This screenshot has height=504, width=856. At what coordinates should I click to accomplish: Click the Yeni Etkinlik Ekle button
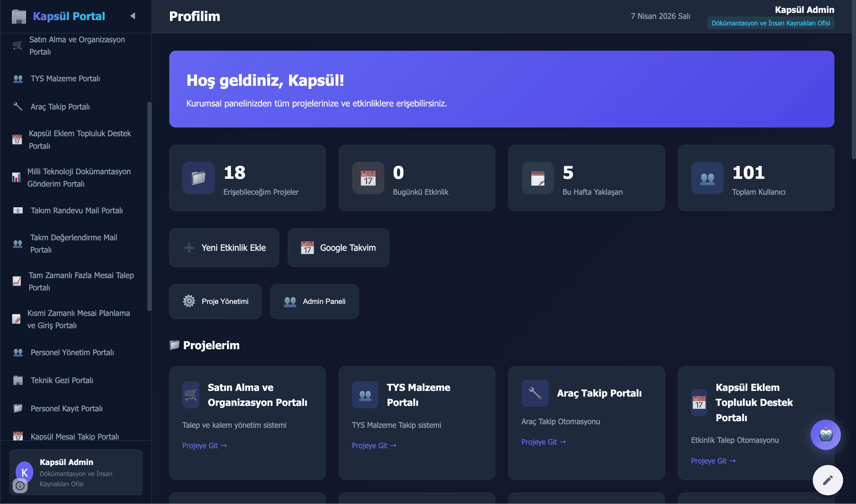[x=224, y=247]
